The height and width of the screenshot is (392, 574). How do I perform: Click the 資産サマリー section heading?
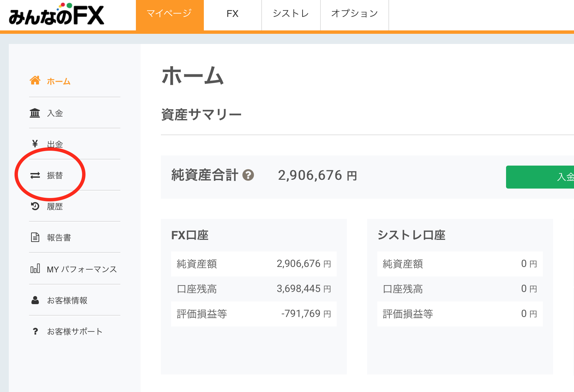[201, 115]
